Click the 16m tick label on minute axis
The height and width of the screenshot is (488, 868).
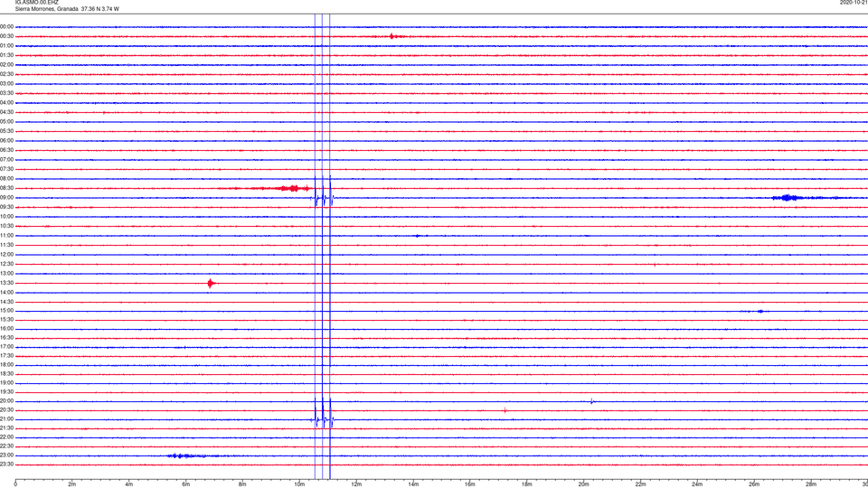(x=470, y=484)
